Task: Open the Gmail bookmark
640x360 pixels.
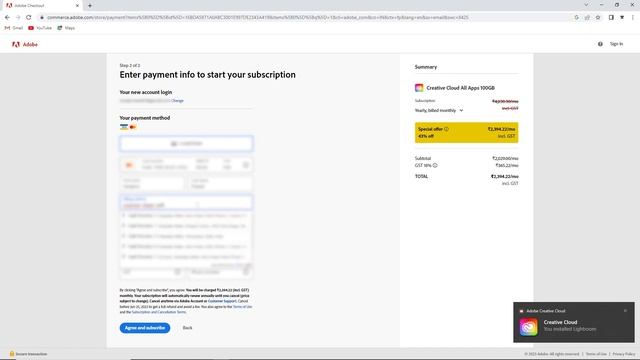Action: [x=13, y=28]
